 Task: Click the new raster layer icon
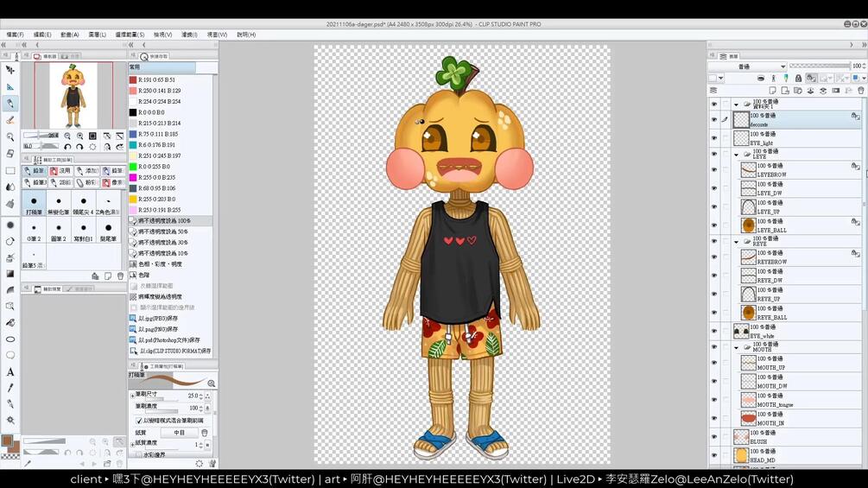(772, 90)
